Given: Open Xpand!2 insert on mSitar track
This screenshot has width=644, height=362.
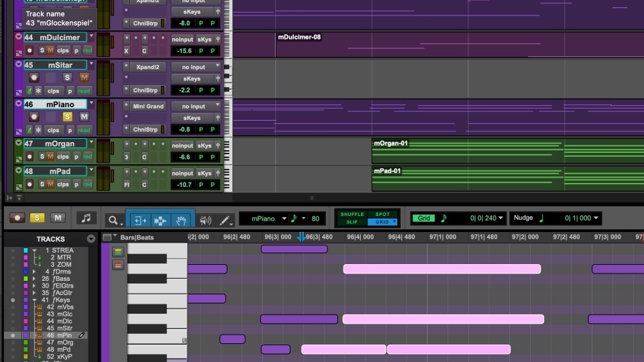Looking at the screenshot, I should click(x=148, y=67).
